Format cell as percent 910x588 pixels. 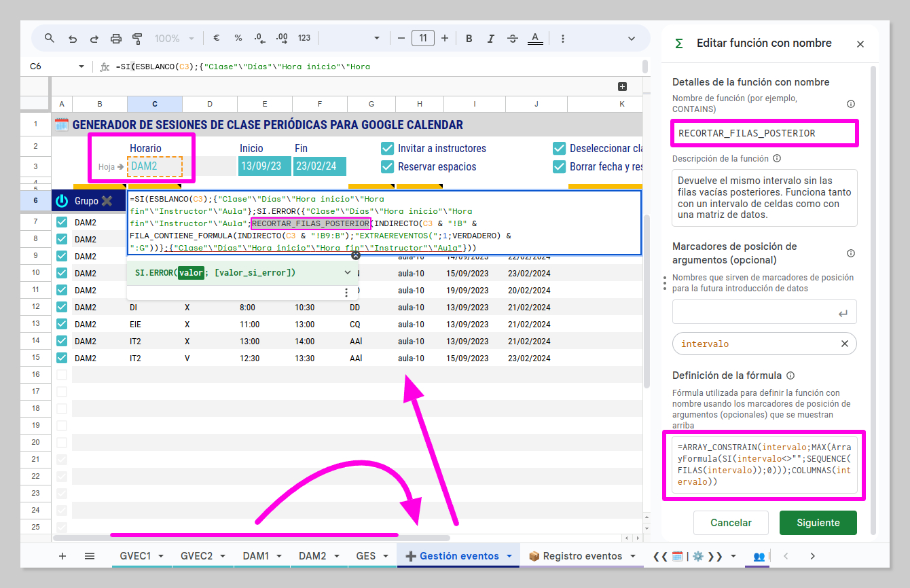[x=238, y=38]
